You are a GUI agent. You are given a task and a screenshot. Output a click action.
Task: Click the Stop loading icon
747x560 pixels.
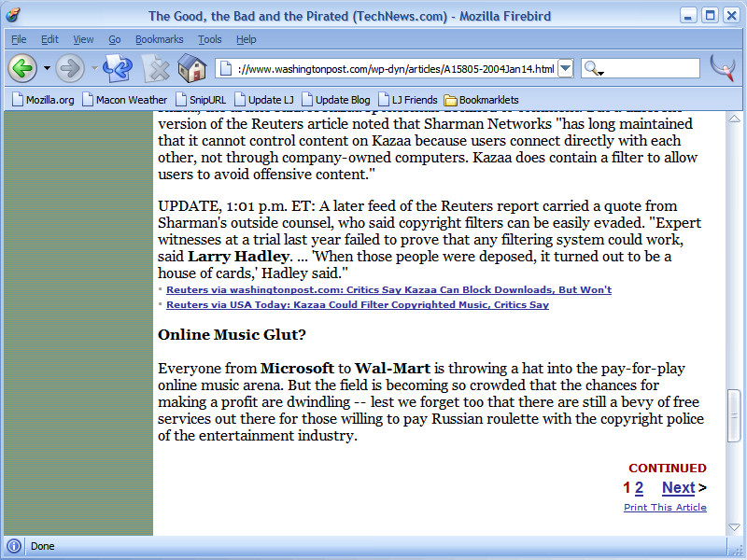(x=156, y=68)
